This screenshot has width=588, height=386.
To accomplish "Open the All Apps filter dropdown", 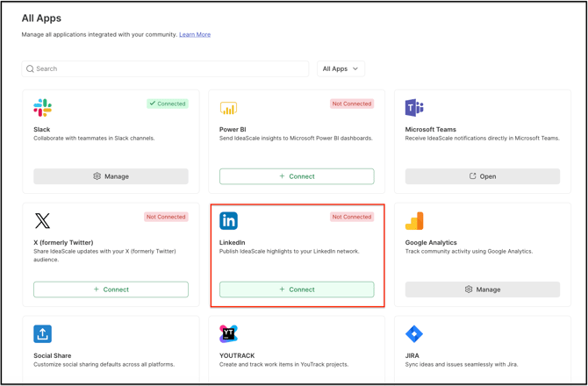I will (341, 68).
